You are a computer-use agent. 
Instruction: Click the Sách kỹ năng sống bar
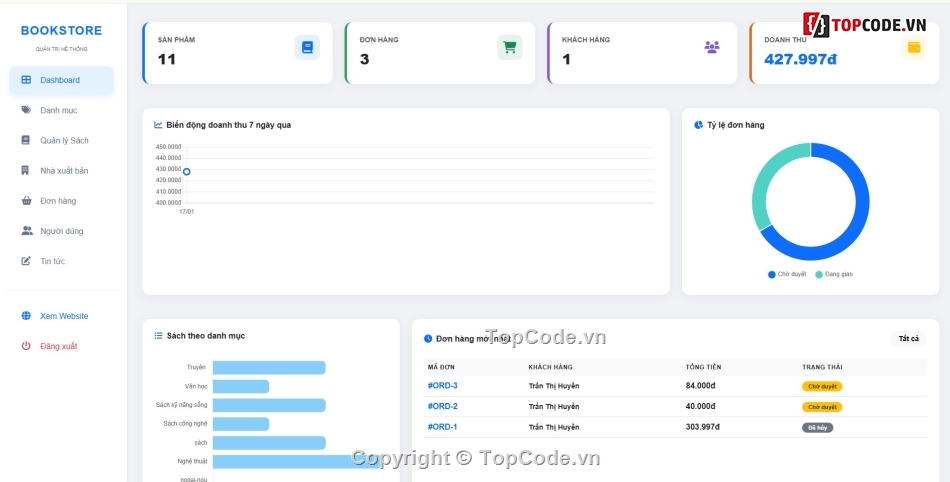tap(269, 405)
